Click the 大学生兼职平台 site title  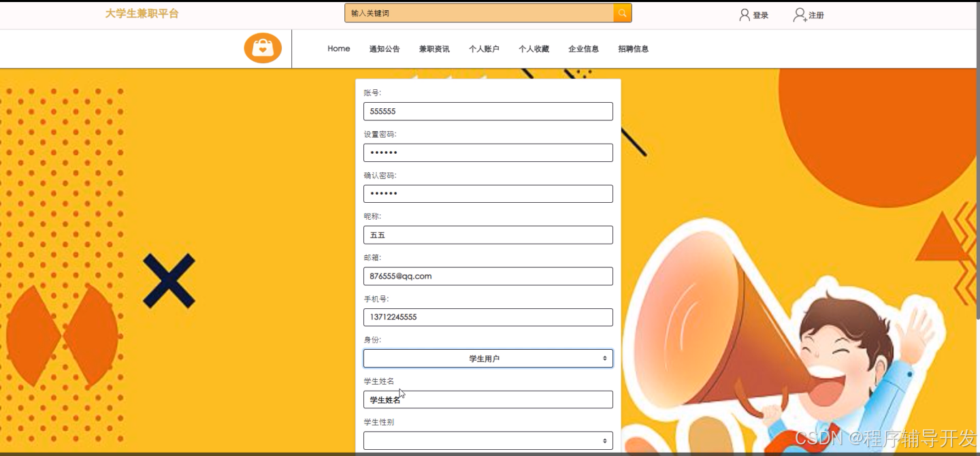coord(142,14)
